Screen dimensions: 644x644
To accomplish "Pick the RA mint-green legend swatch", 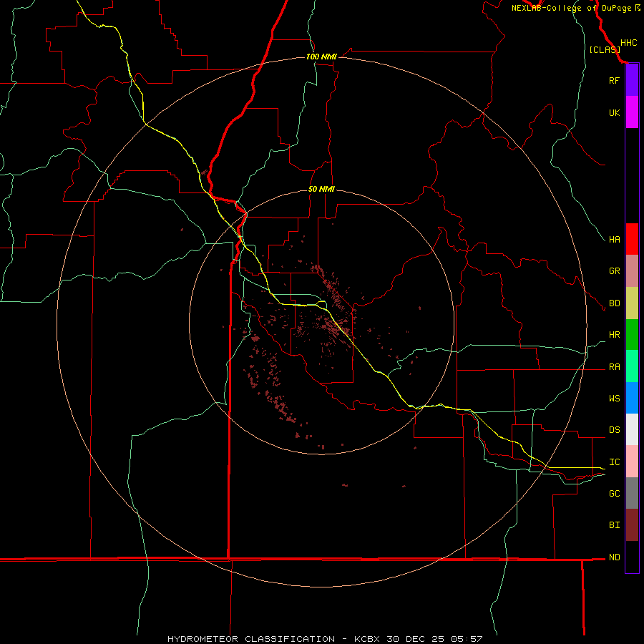I will [x=632, y=366].
